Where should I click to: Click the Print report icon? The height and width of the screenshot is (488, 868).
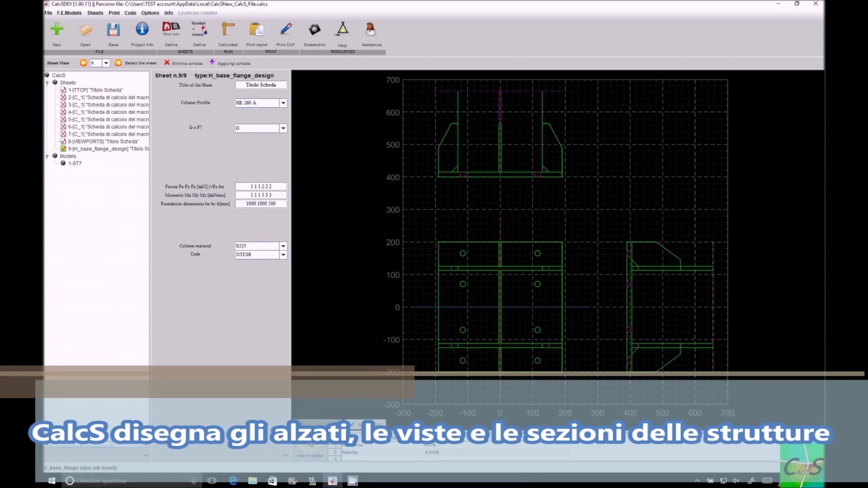256,29
